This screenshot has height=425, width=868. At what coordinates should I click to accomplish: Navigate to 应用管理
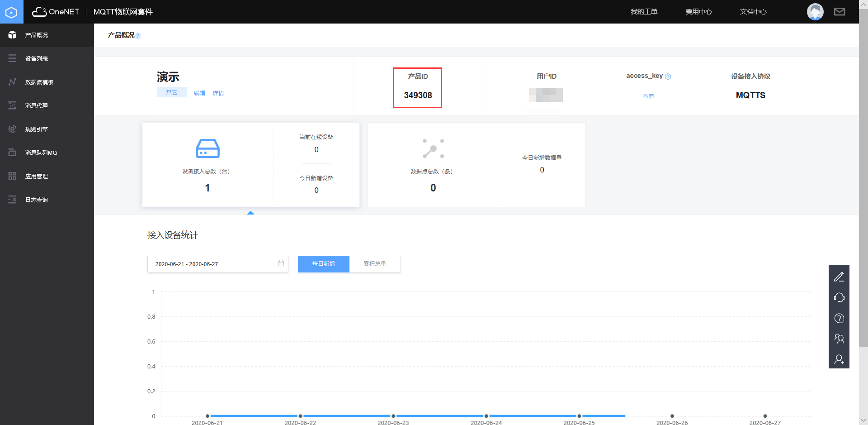click(x=47, y=176)
